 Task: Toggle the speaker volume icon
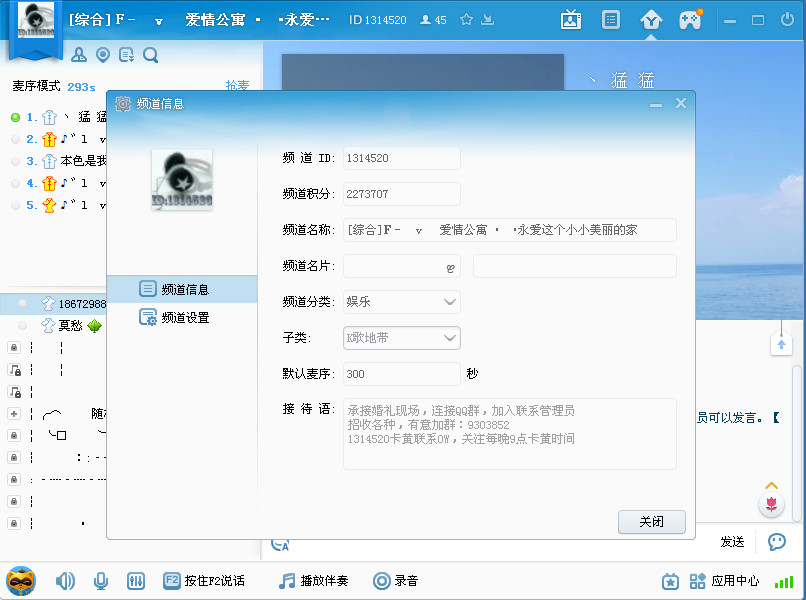point(65,581)
